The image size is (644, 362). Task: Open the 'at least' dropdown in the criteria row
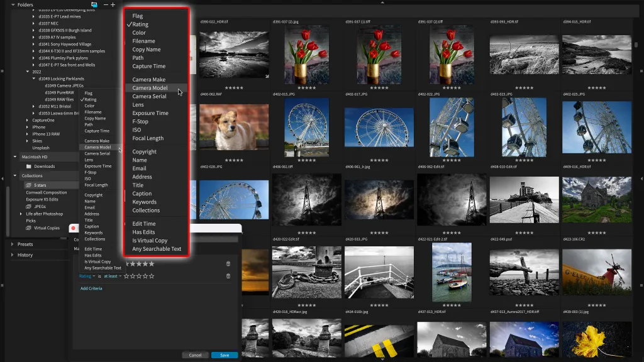click(x=112, y=276)
